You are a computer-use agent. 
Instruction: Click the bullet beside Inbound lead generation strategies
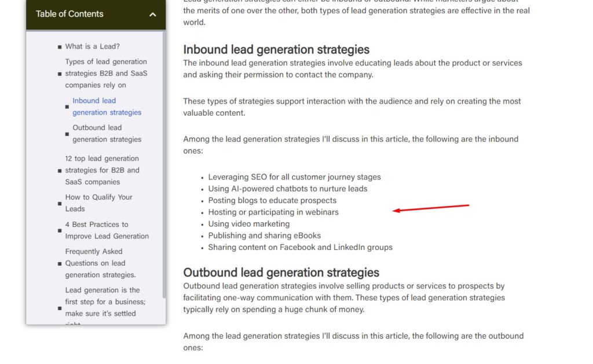[x=67, y=107]
